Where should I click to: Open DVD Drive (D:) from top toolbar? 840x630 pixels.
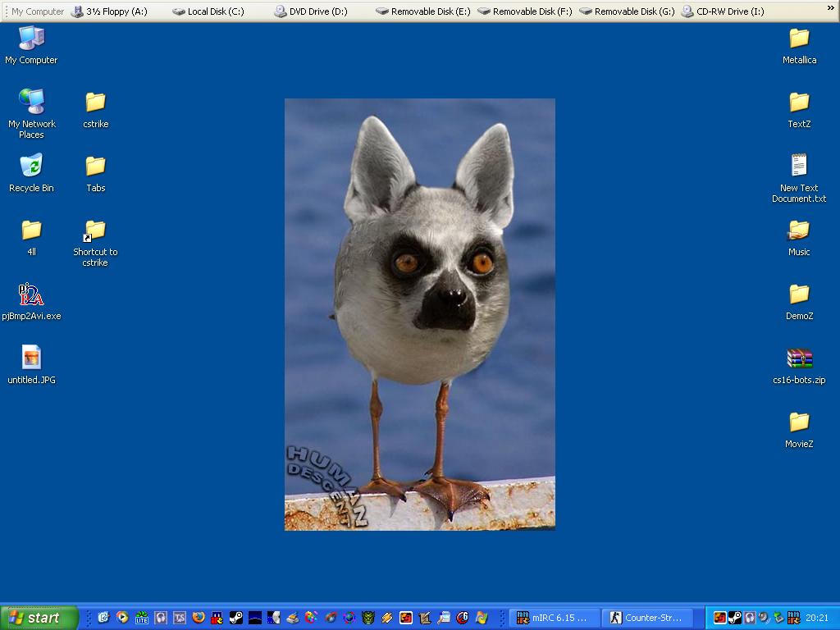pos(310,11)
